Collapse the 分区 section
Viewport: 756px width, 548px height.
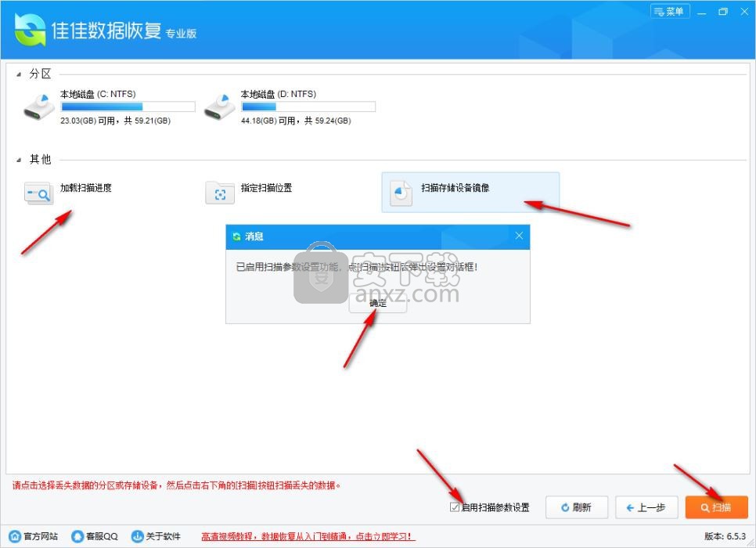coord(19,74)
